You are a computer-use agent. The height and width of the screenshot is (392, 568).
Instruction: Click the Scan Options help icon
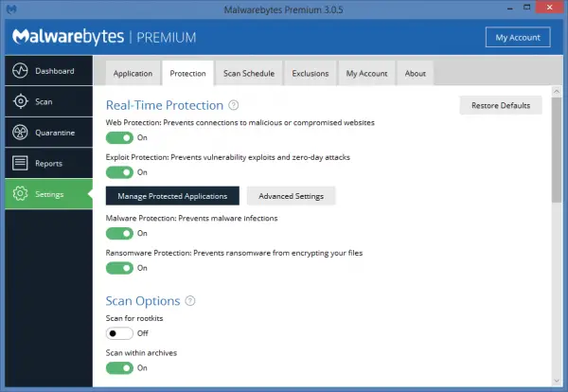[x=190, y=301]
